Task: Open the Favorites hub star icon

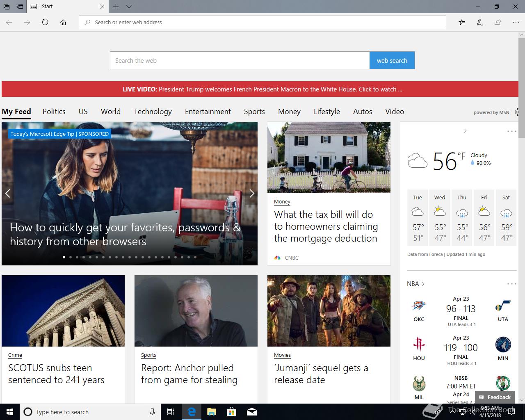Action: tap(462, 22)
